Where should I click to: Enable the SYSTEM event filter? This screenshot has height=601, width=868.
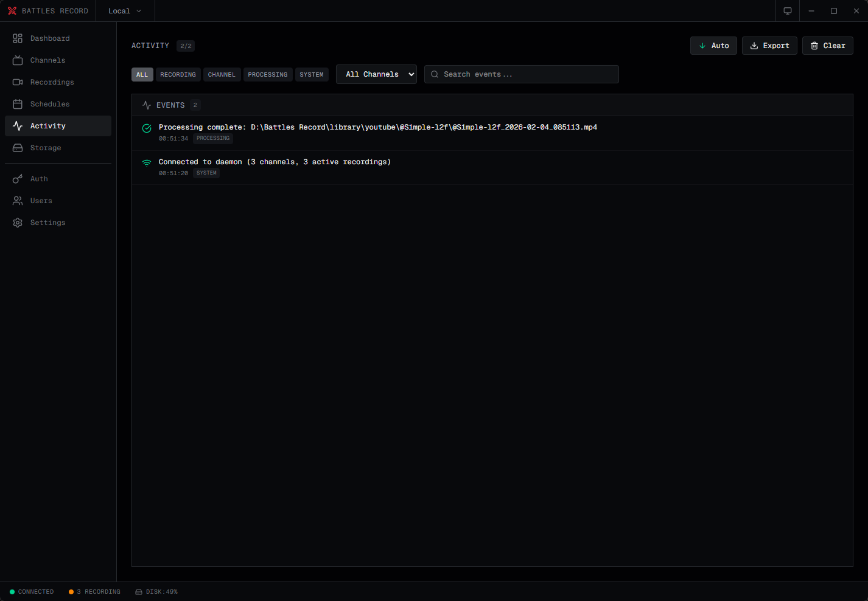coord(312,74)
